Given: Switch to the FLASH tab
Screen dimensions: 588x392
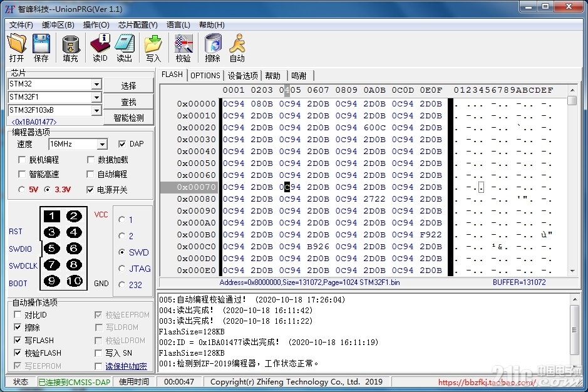Looking at the screenshot, I should pos(172,75).
